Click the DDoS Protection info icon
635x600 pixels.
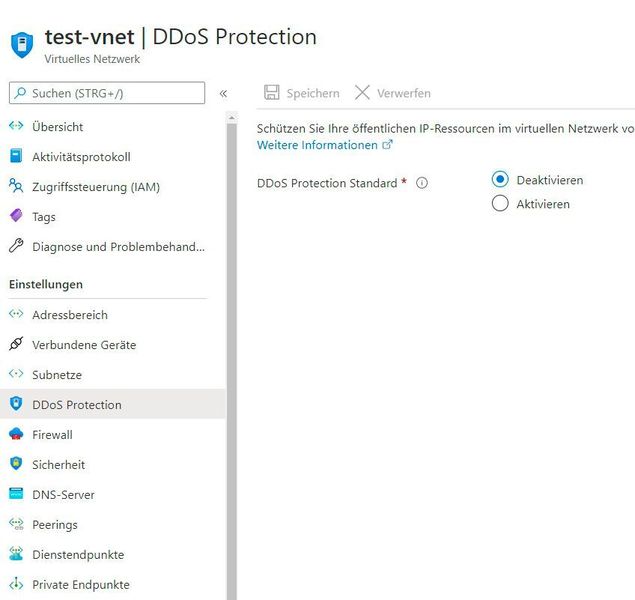click(422, 183)
